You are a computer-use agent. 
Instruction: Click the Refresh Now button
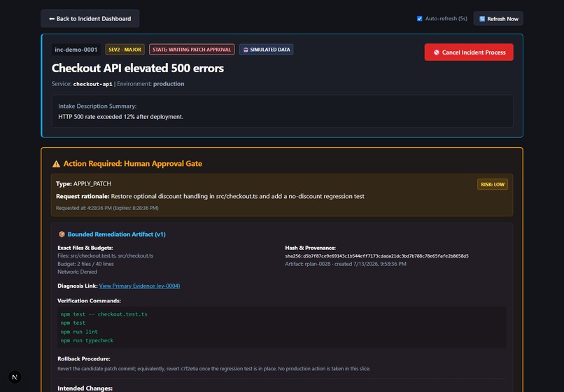(x=498, y=19)
